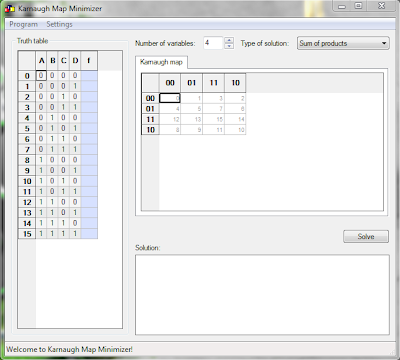The image size is (400, 360).
Task: Toggle f value for truth table row 7
Action: [89, 149]
